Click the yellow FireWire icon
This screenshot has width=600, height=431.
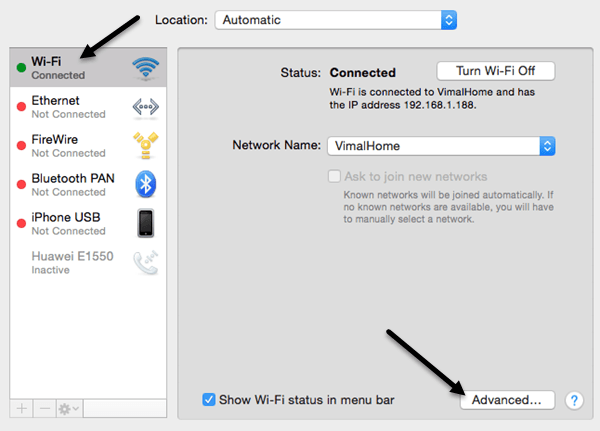pos(145,145)
